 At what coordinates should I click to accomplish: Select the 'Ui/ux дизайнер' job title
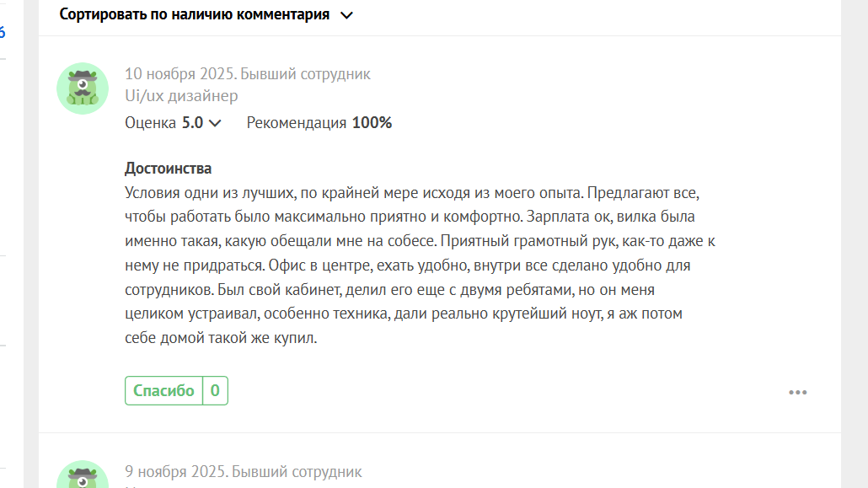(181, 96)
